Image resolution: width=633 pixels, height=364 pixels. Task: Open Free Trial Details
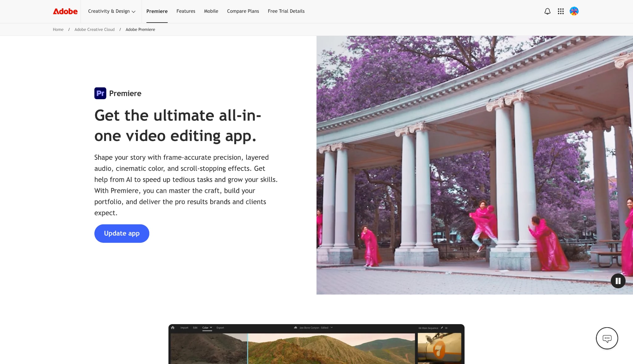[286, 11]
